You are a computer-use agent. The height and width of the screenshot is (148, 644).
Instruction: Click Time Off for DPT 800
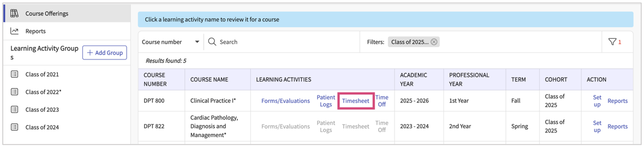pos(382,101)
